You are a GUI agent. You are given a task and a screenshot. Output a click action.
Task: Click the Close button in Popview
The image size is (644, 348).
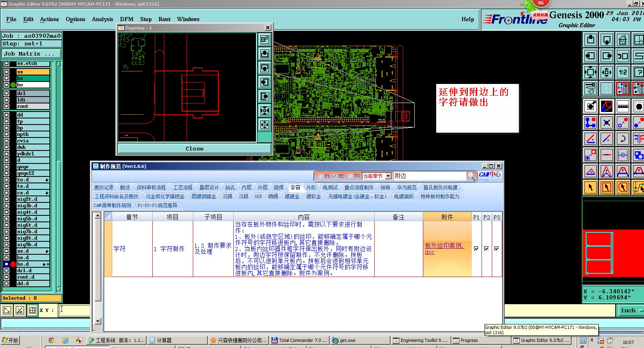coord(194,148)
